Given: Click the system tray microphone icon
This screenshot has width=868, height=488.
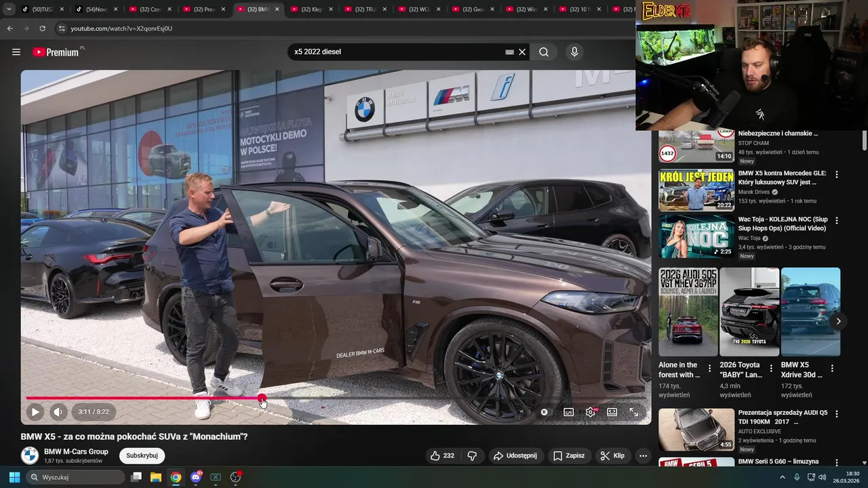Looking at the screenshot, I should click(797, 477).
